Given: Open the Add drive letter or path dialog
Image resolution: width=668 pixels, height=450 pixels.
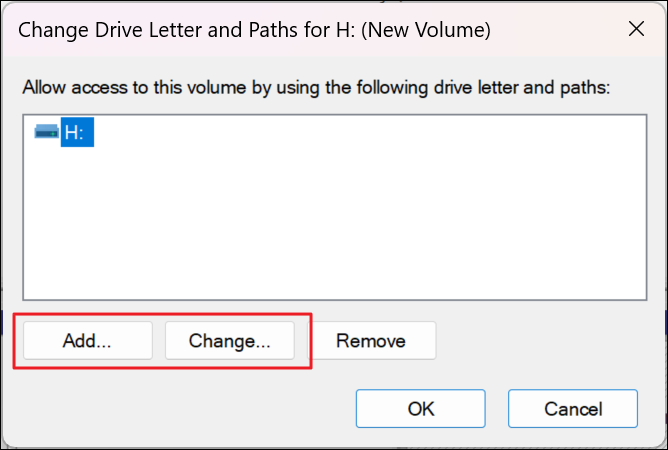Looking at the screenshot, I should [87, 341].
